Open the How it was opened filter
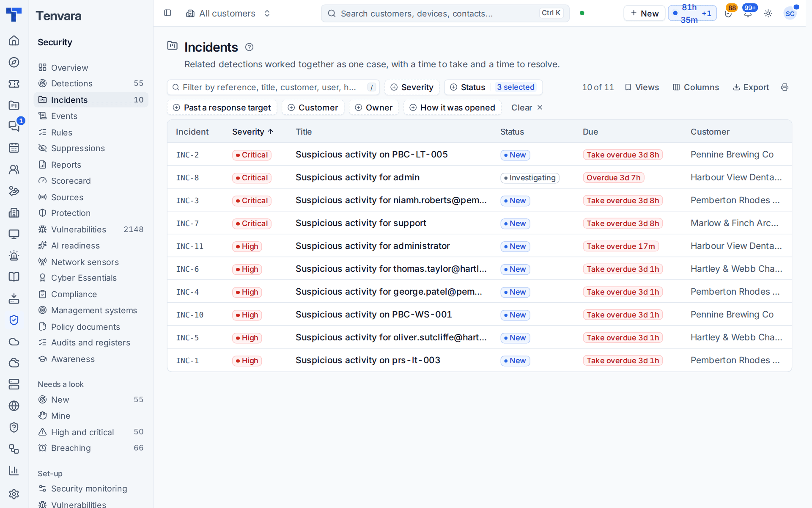 tap(453, 108)
